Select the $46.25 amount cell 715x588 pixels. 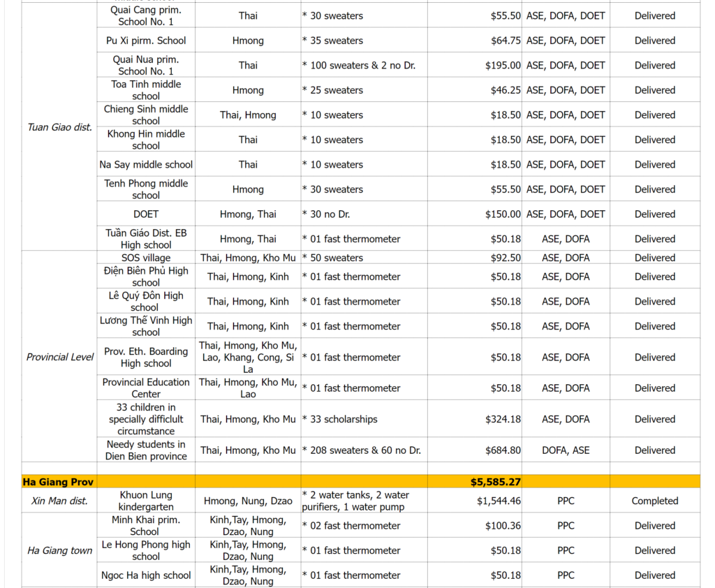pos(475,90)
